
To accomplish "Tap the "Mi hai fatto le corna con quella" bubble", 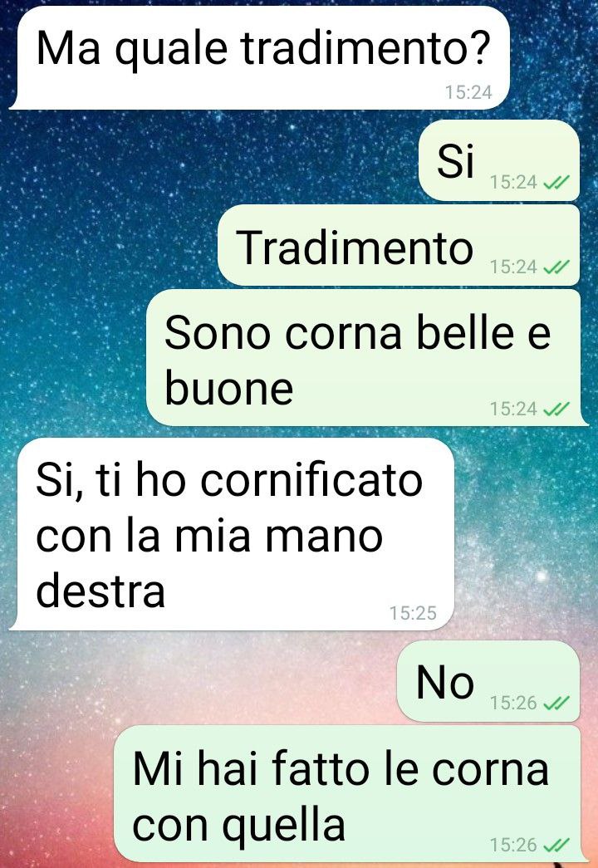I will [350, 793].
